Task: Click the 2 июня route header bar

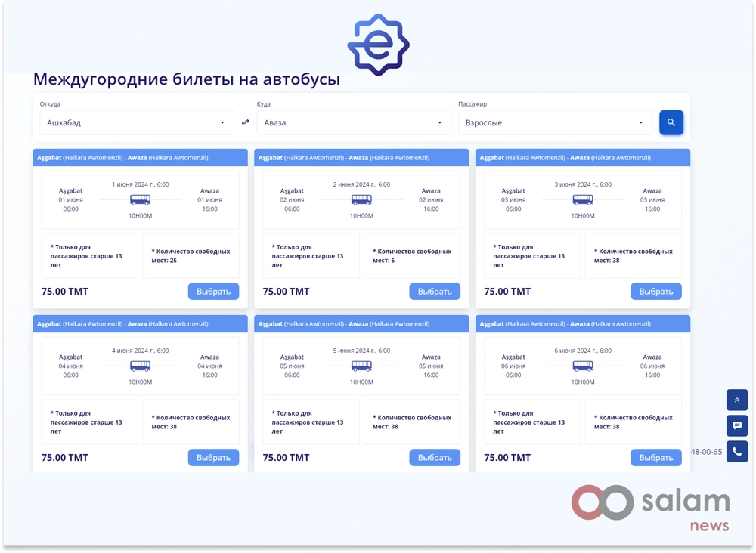Action: [x=361, y=158]
